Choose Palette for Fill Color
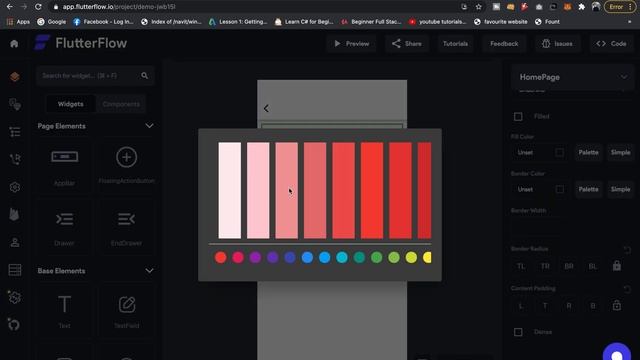640x360 pixels. tap(588, 153)
